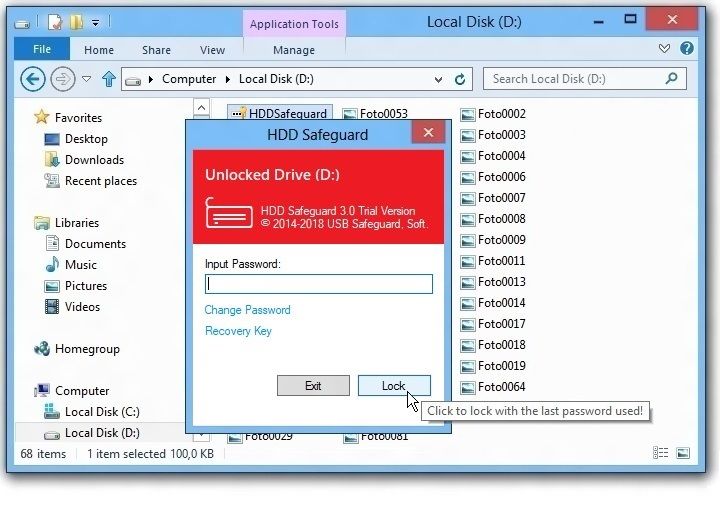Image resolution: width=720 pixels, height=510 pixels.
Task: Select Libraries in the navigation pane
Action: [x=77, y=223]
